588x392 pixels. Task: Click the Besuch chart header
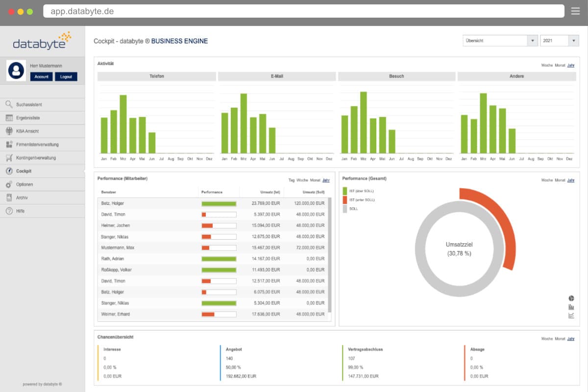[397, 76]
